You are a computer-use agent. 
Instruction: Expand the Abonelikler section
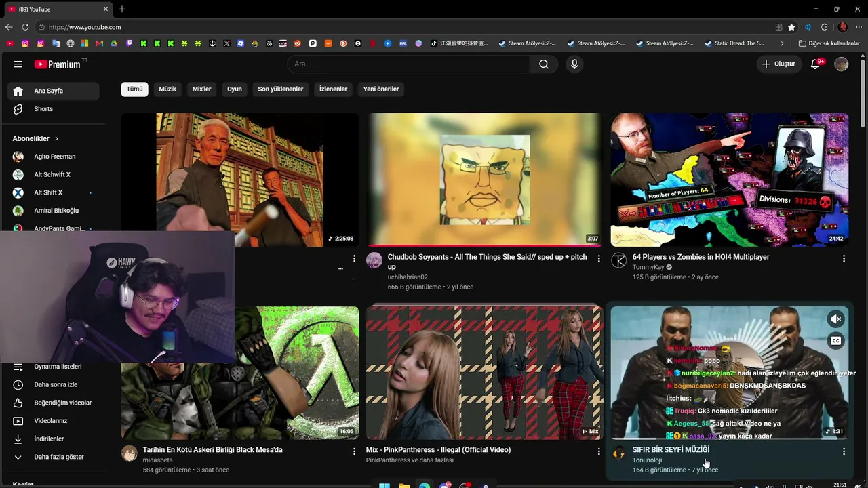point(36,138)
